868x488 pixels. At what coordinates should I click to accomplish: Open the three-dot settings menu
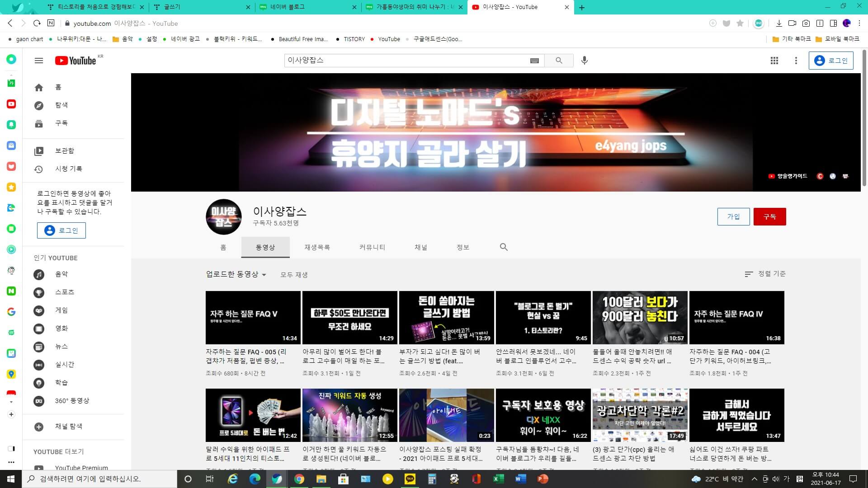[x=796, y=61]
